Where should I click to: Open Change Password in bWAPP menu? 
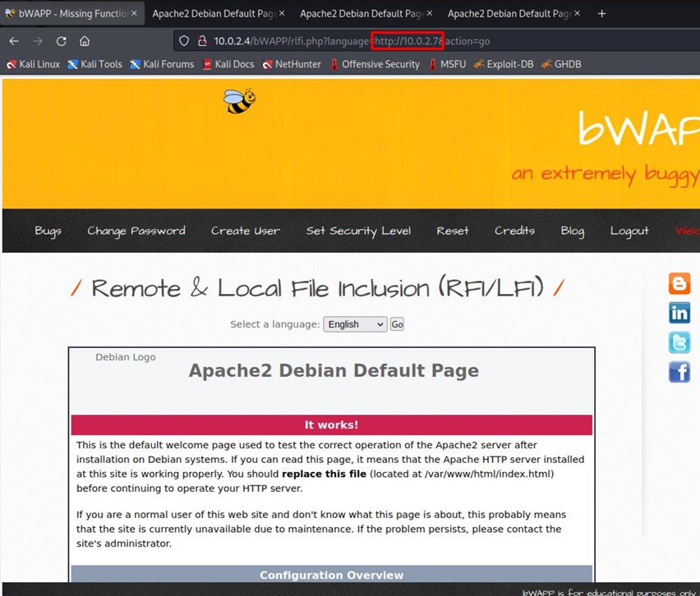click(x=136, y=231)
